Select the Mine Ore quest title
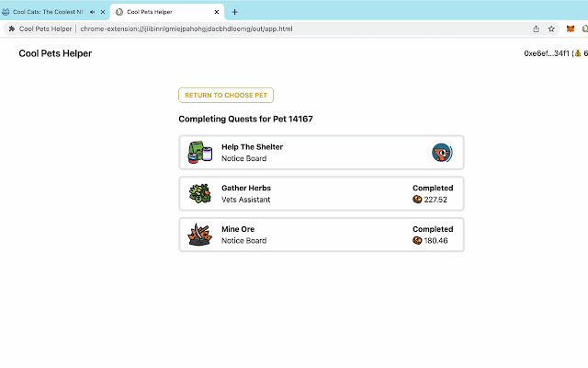588x368 pixels. 238,229
